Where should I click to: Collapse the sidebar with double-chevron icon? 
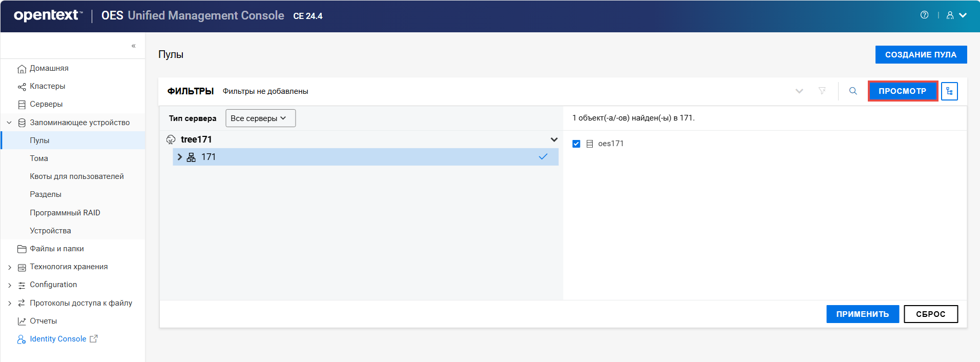(133, 46)
